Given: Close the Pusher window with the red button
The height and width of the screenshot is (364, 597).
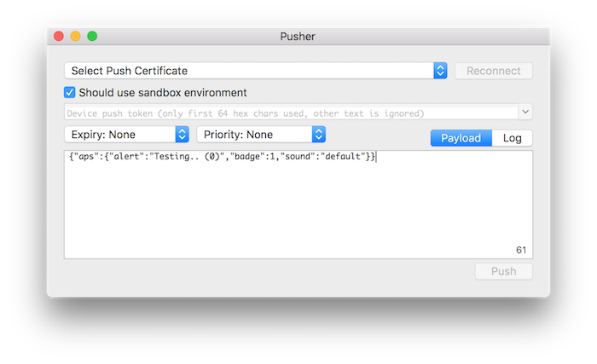Looking at the screenshot, I should (x=59, y=37).
